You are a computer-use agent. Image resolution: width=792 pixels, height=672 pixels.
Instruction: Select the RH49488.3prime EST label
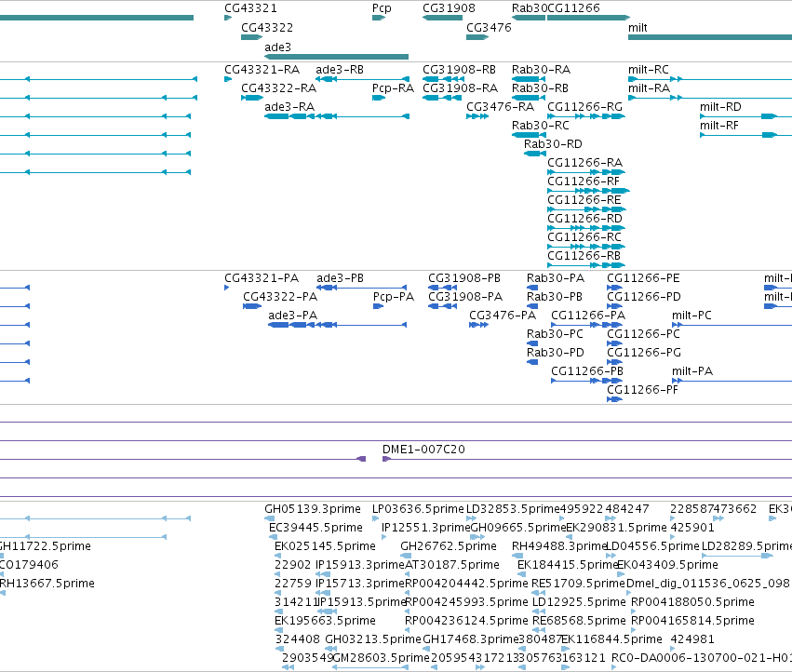click(x=559, y=546)
